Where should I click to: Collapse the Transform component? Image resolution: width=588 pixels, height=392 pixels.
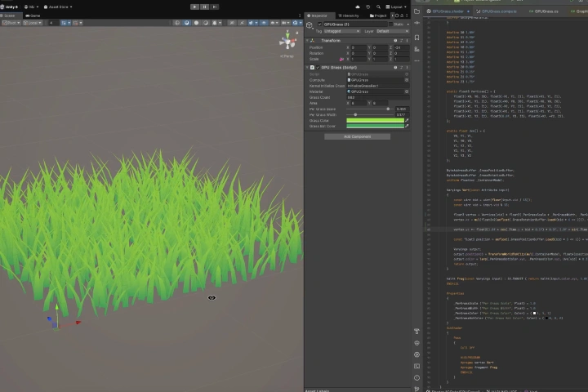coord(307,41)
